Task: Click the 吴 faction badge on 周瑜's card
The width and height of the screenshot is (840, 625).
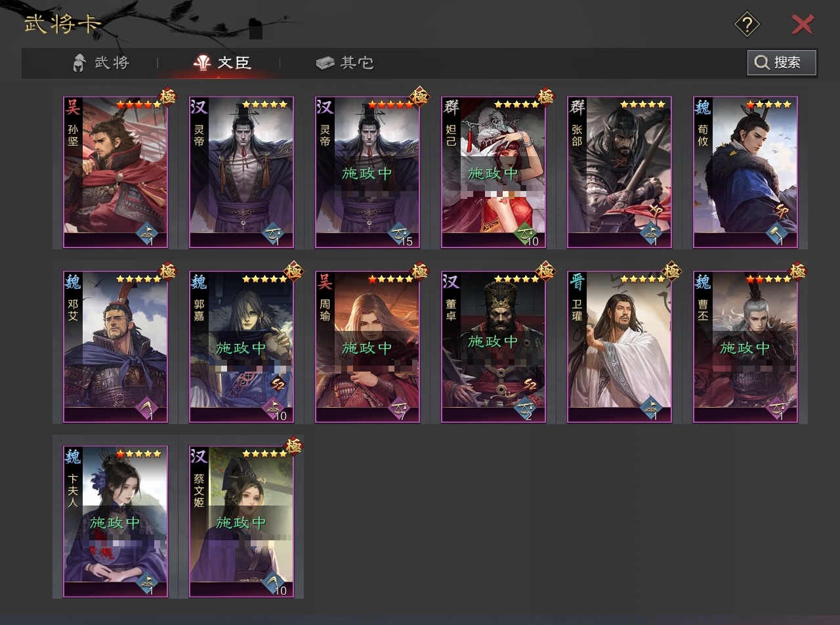Action: click(325, 282)
